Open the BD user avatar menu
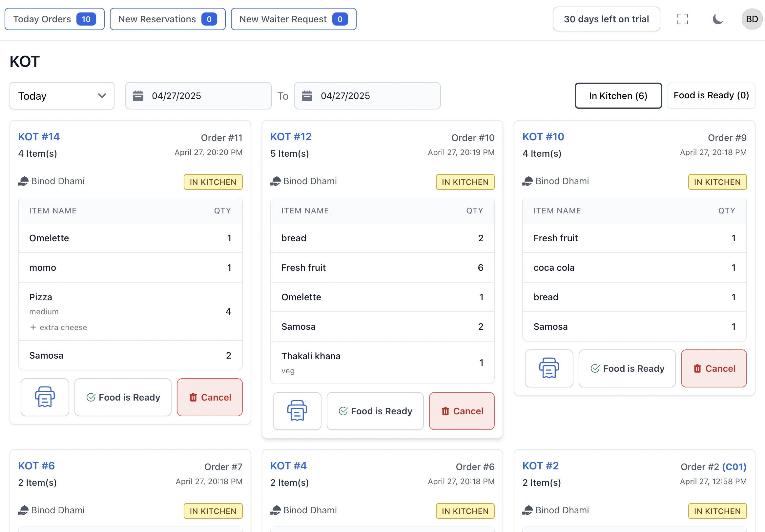This screenshot has width=765, height=532. tap(751, 19)
